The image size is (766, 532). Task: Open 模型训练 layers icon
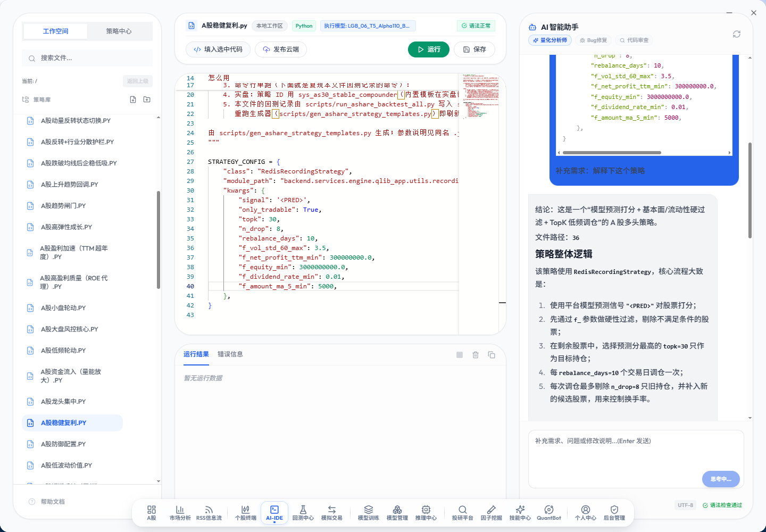pyautogui.click(x=368, y=513)
